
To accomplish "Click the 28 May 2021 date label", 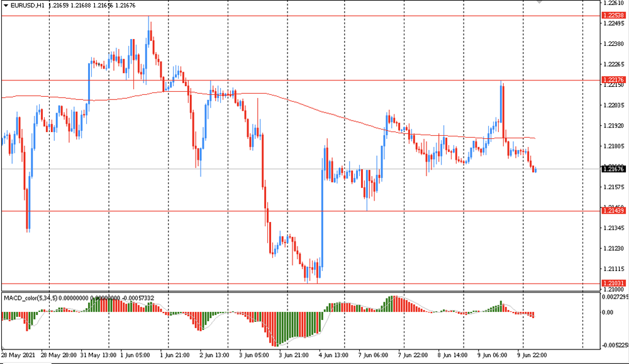I will (18, 355).
